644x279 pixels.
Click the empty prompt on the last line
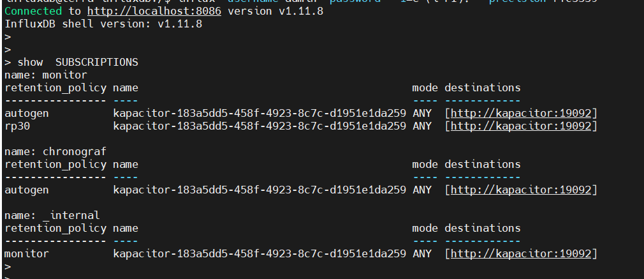pos(8,267)
